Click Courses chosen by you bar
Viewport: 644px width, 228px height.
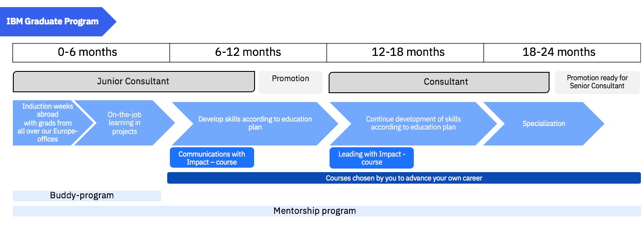coord(404,178)
